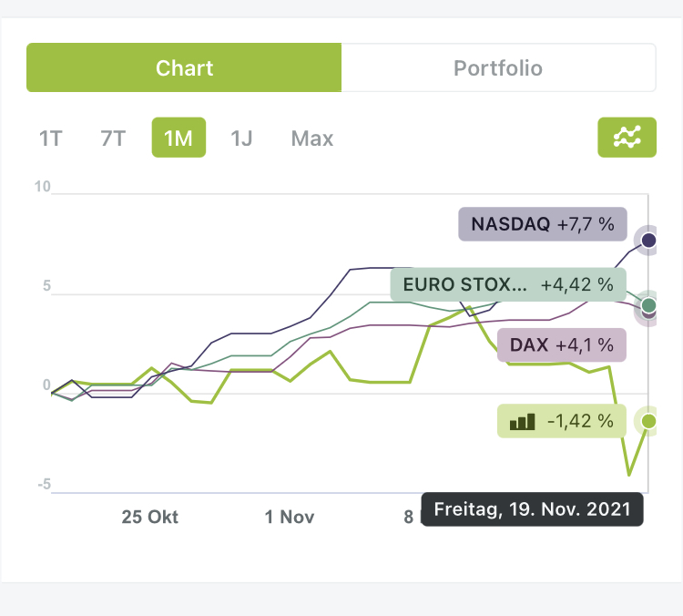The width and height of the screenshot is (683, 616).
Task: Switch to the Chart tab
Action: point(184,68)
